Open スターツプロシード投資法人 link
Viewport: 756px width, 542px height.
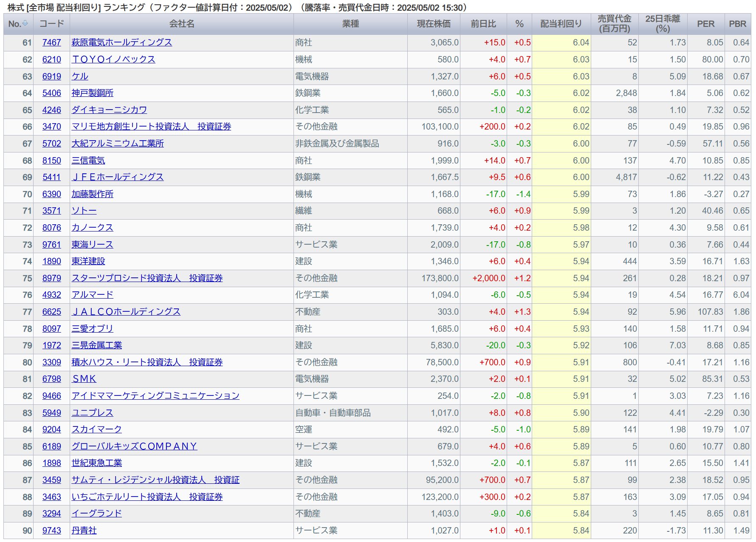[x=147, y=278]
